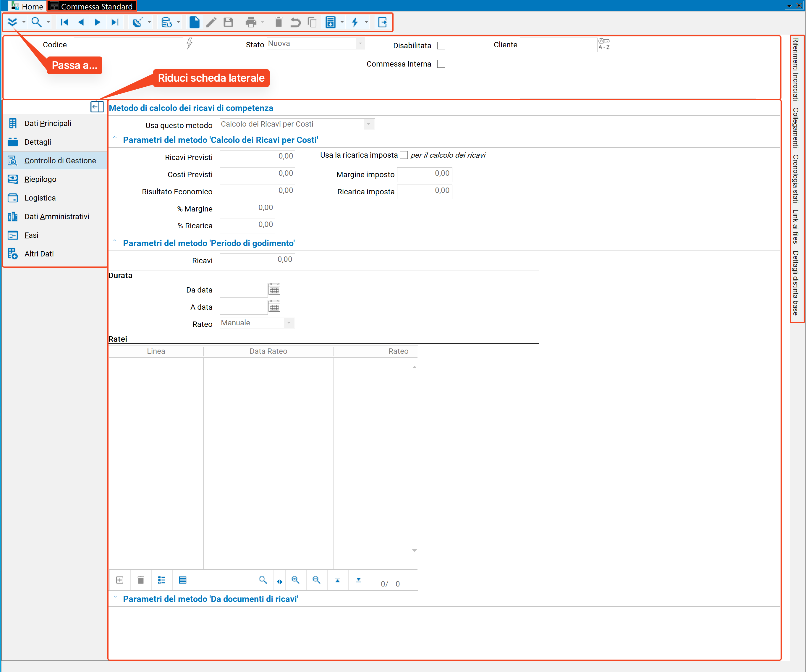Screen dimensions: 806x672
Task: Open Dettagli section
Action: pos(55,142)
